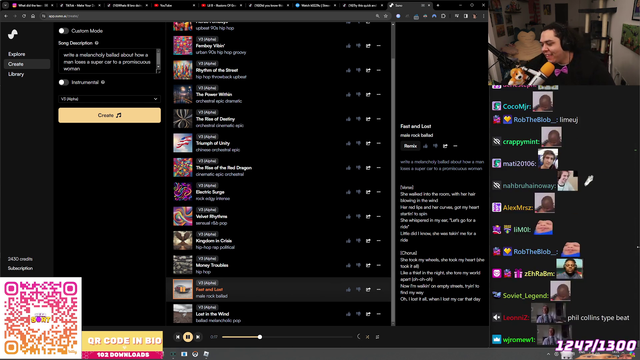Open three-dot menu in Fast and Lost details
This screenshot has height=360, width=640.
pos(455,146)
